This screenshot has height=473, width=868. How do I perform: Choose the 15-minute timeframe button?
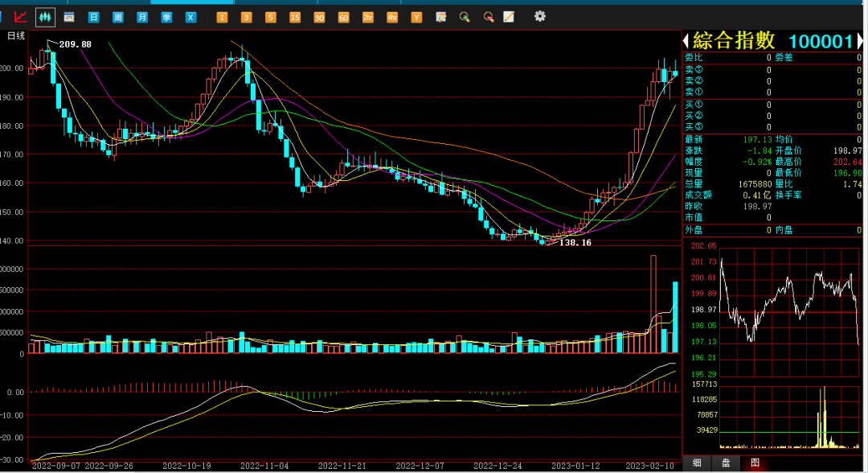pos(295,16)
